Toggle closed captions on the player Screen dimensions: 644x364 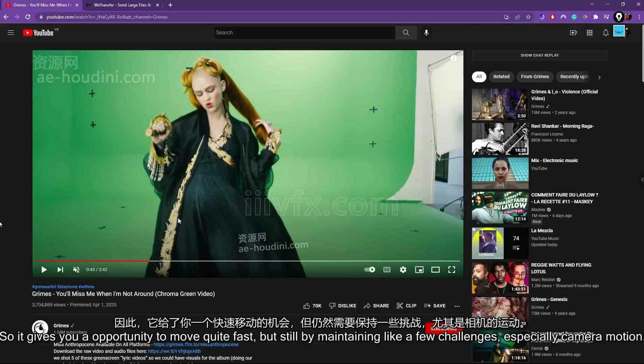pyautogui.click(x=387, y=270)
